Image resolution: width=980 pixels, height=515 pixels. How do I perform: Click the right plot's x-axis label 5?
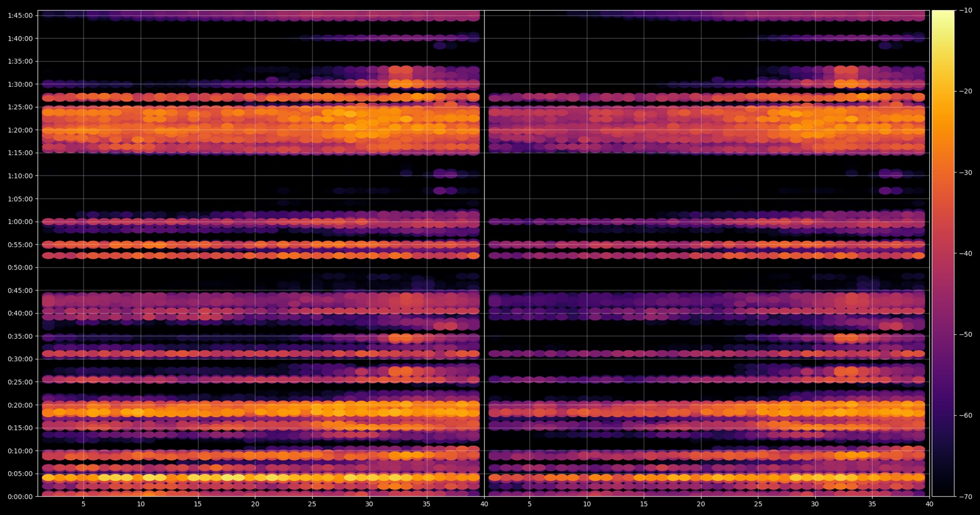pyautogui.click(x=529, y=504)
